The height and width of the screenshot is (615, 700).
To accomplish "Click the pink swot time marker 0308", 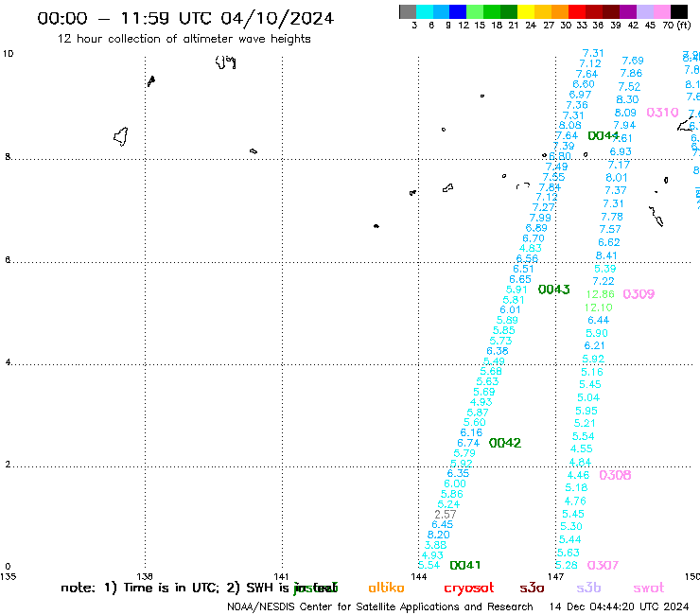I will pyautogui.click(x=615, y=475).
